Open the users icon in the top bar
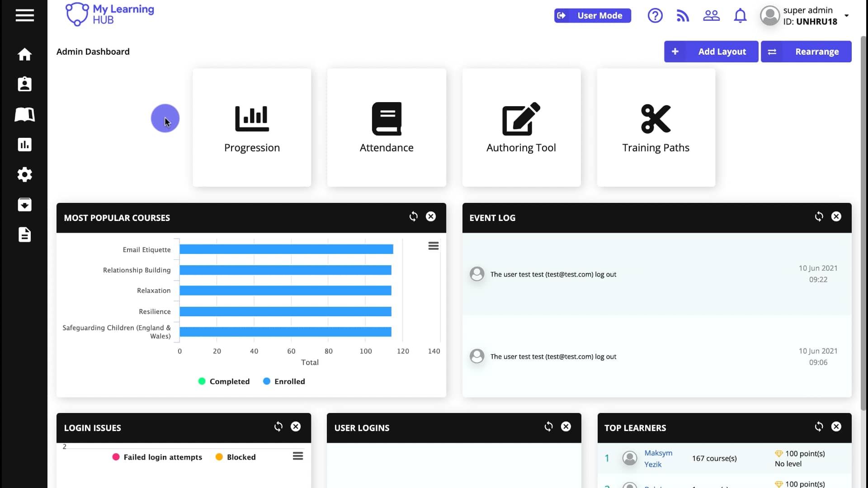The width and height of the screenshot is (868, 488). [711, 15]
